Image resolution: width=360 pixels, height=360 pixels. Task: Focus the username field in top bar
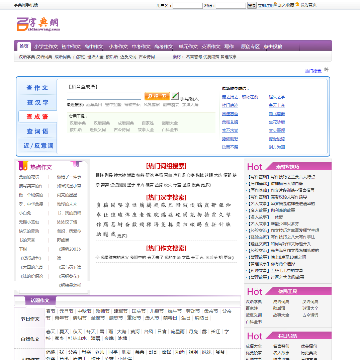point(188,5)
